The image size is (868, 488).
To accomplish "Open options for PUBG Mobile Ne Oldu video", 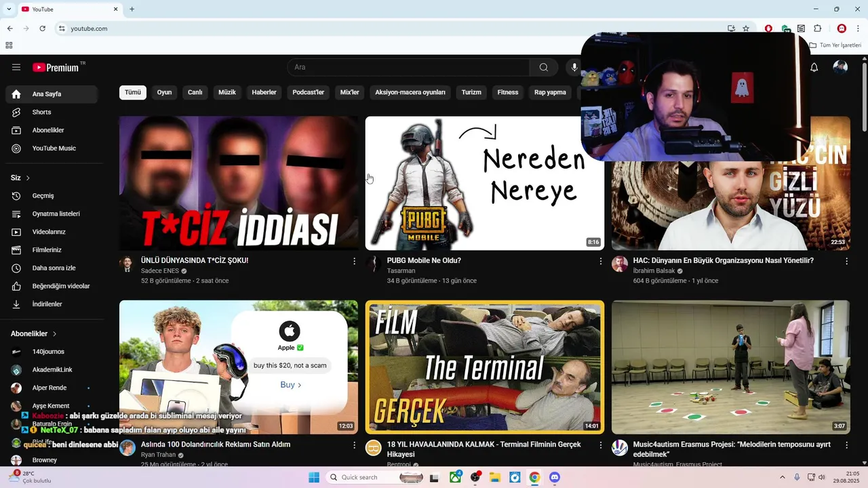I will coord(600,261).
